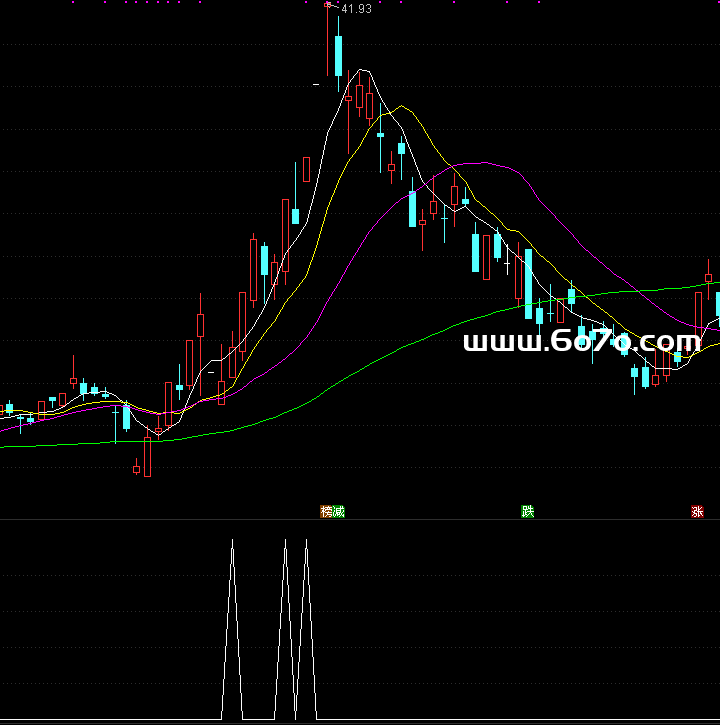Select the 榜减 signal tag
Screen dimensions: 720x725
coord(332,511)
